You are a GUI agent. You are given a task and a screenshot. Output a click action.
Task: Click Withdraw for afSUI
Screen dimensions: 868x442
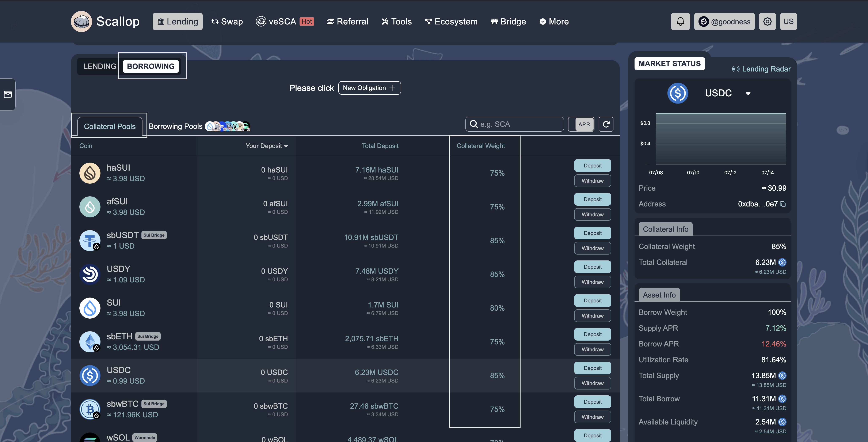pyautogui.click(x=592, y=214)
